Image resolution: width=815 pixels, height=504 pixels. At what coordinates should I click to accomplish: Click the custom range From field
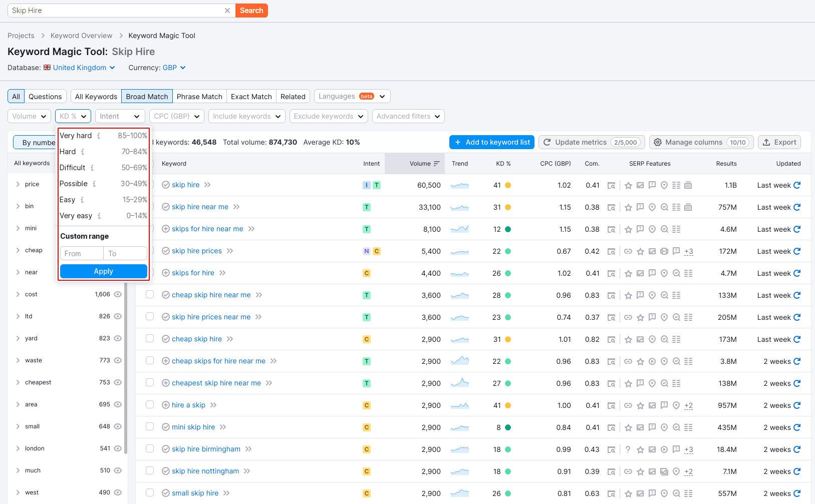82,254
